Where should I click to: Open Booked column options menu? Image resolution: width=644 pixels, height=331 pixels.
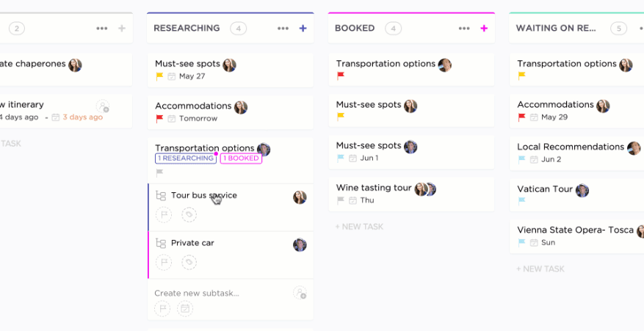(x=464, y=29)
